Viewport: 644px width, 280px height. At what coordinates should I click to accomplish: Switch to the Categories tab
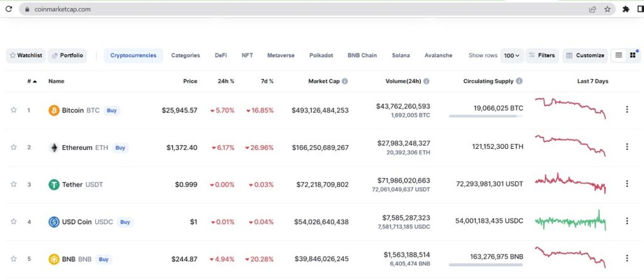click(x=186, y=55)
